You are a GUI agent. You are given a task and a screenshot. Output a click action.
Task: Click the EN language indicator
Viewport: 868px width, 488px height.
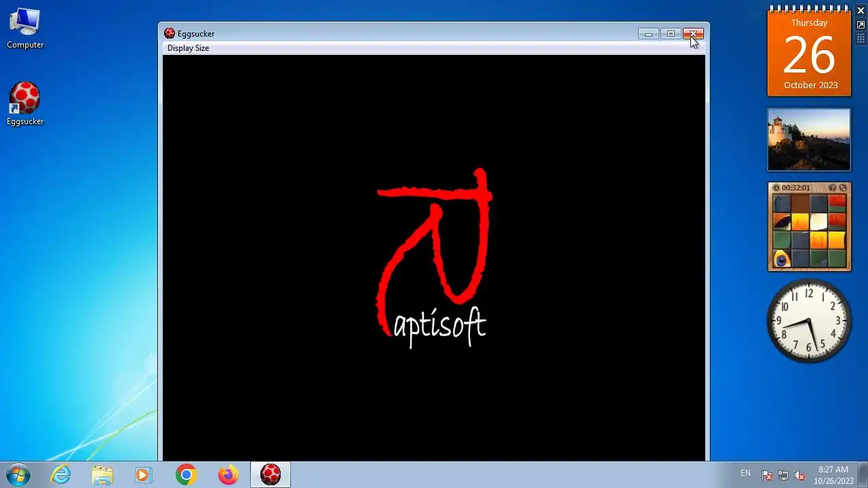coord(745,473)
